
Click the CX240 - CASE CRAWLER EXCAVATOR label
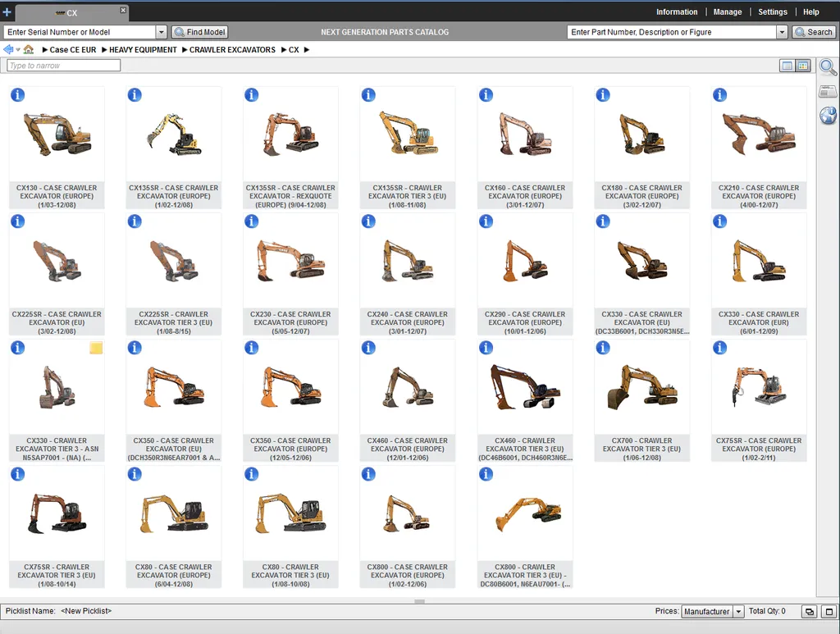coord(407,322)
